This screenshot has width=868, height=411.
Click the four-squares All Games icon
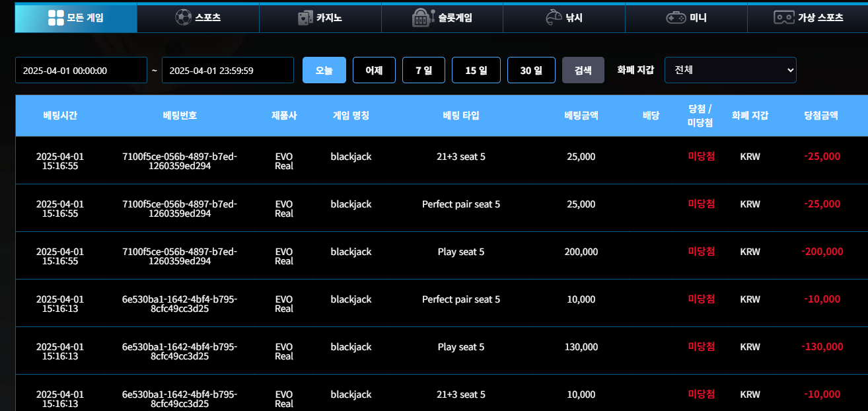56,18
